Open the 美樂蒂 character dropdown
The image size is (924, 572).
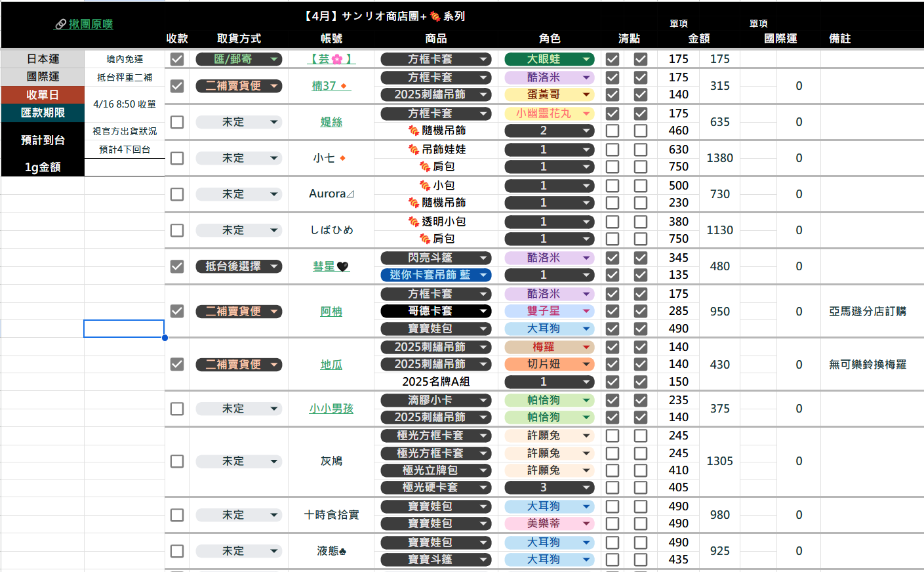[550, 523]
